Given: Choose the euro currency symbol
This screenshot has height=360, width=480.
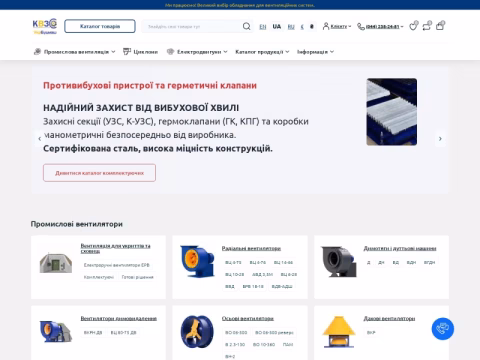Looking at the screenshot, I should 302,26.
